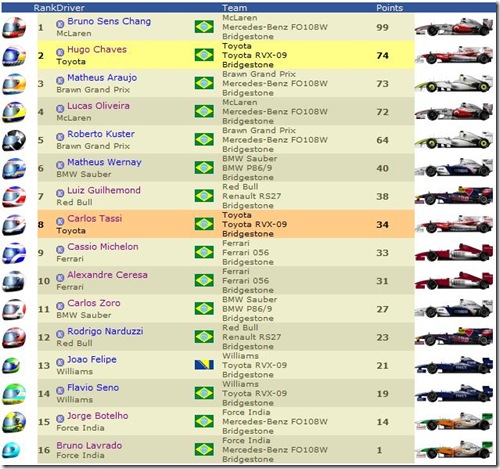Click Alexandre Ceresa name
The height and width of the screenshot is (469, 500).
(x=107, y=275)
